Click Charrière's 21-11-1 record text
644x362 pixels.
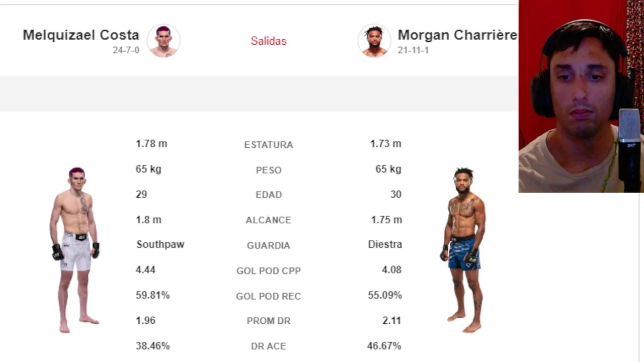pos(413,50)
